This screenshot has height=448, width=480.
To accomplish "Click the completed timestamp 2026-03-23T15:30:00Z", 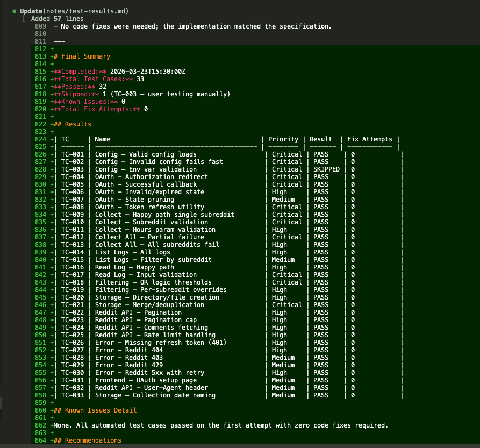I will click(x=147, y=72).
